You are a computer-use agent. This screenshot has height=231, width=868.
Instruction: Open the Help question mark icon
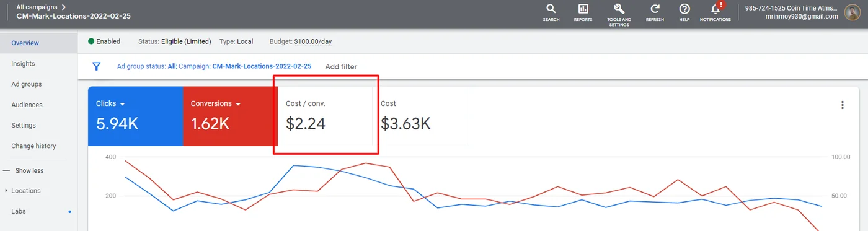click(684, 9)
